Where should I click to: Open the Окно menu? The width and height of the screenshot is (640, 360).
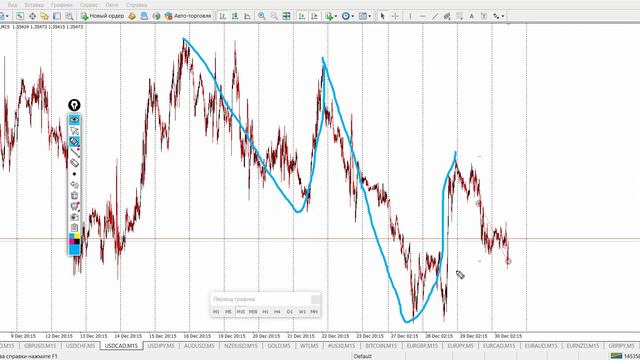(112, 5)
